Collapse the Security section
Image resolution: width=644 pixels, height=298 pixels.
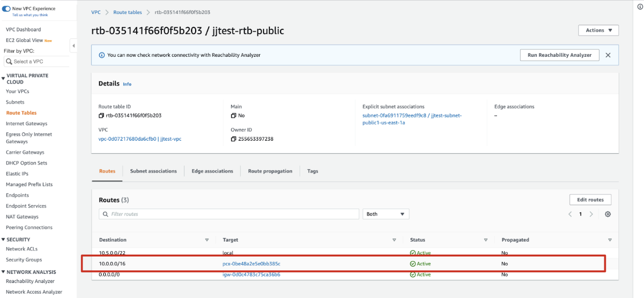[4, 240]
